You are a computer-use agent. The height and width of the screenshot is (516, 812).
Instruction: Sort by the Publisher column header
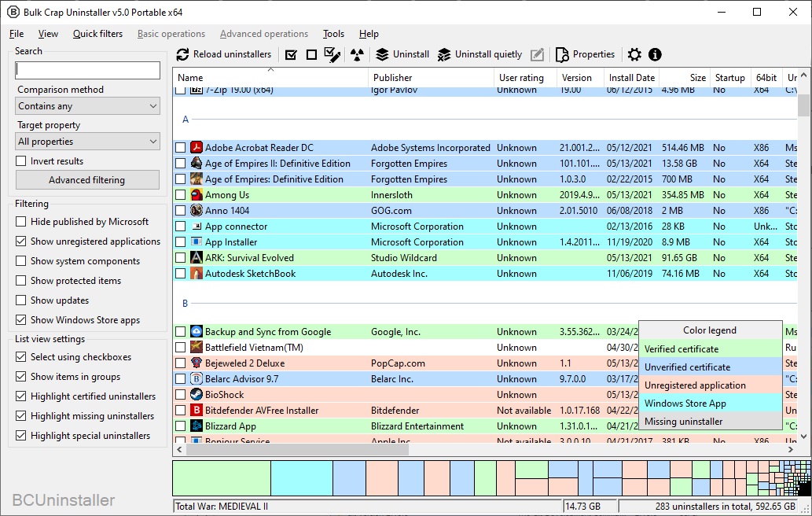pyautogui.click(x=432, y=78)
